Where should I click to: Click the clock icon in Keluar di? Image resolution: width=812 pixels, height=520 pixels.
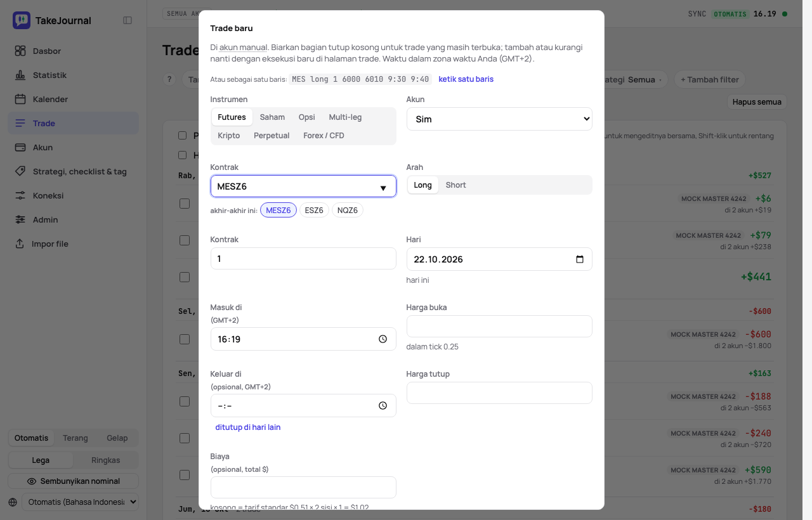tap(383, 406)
